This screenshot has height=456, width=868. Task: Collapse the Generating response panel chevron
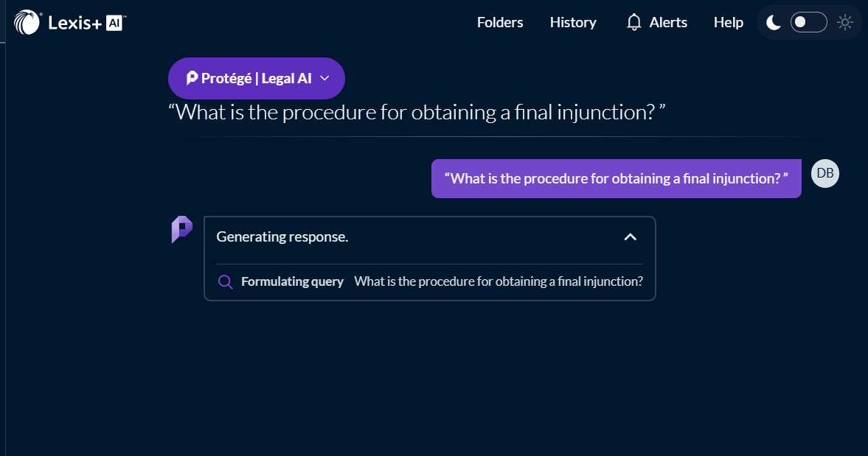point(630,237)
